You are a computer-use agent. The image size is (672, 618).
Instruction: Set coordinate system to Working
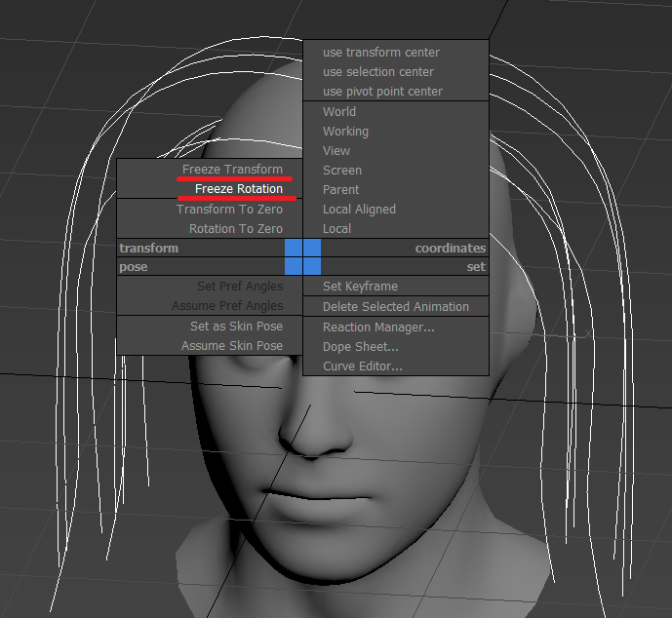click(345, 132)
